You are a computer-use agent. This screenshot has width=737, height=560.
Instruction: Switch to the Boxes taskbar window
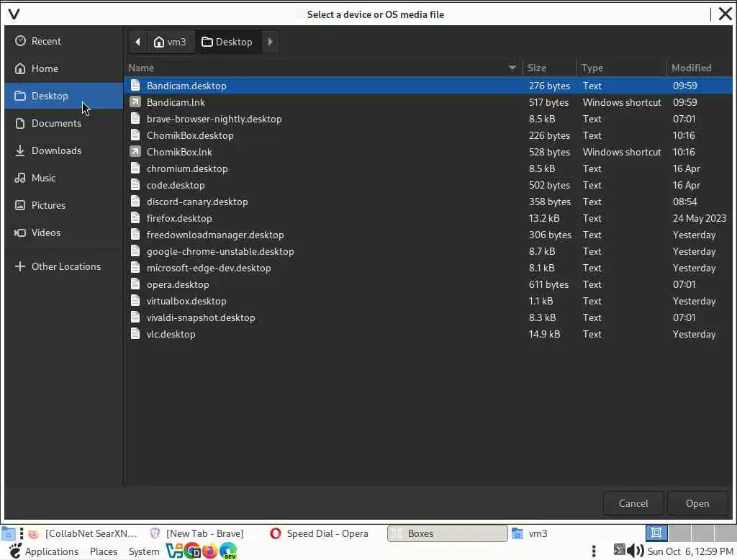click(x=448, y=533)
